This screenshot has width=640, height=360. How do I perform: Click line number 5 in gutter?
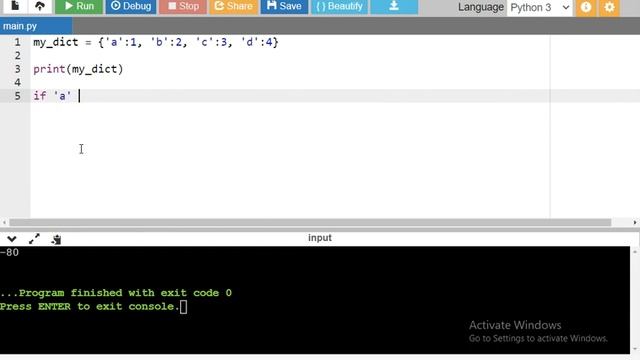[x=17, y=96]
